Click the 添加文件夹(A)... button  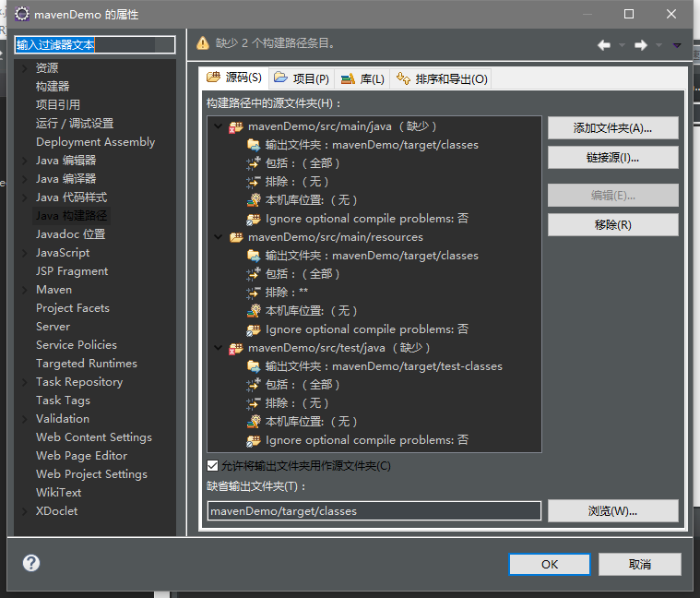pyautogui.click(x=613, y=128)
